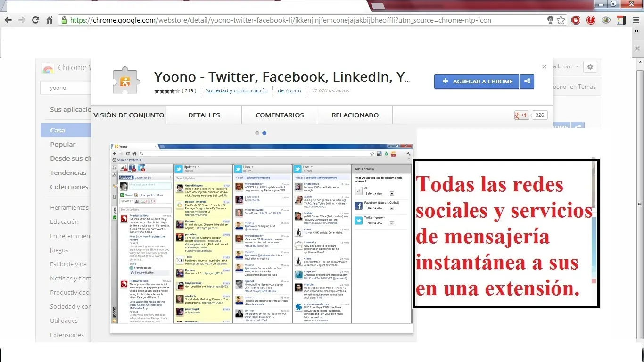
Task: Reload the page with the refresh icon
Action: [35, 20]
